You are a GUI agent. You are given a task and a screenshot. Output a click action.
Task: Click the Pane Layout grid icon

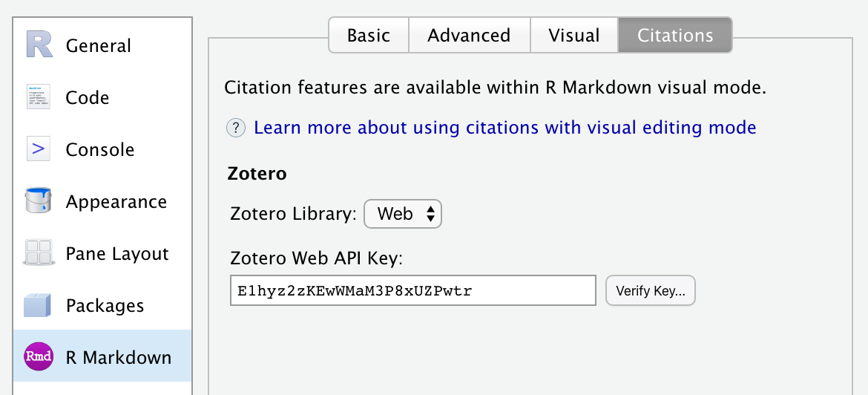pyautogui.click(x=38, y=253)
